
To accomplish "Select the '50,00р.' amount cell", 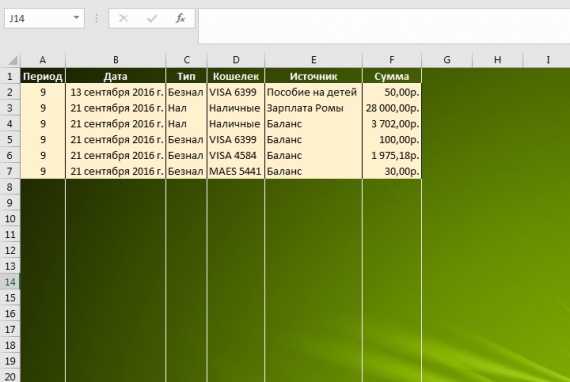I will pos(392,92).
